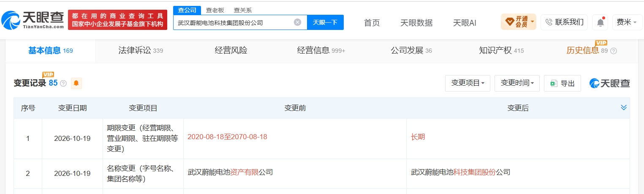644x194 pixels.
Task: Clear the search box text
Action: (298, 22)
